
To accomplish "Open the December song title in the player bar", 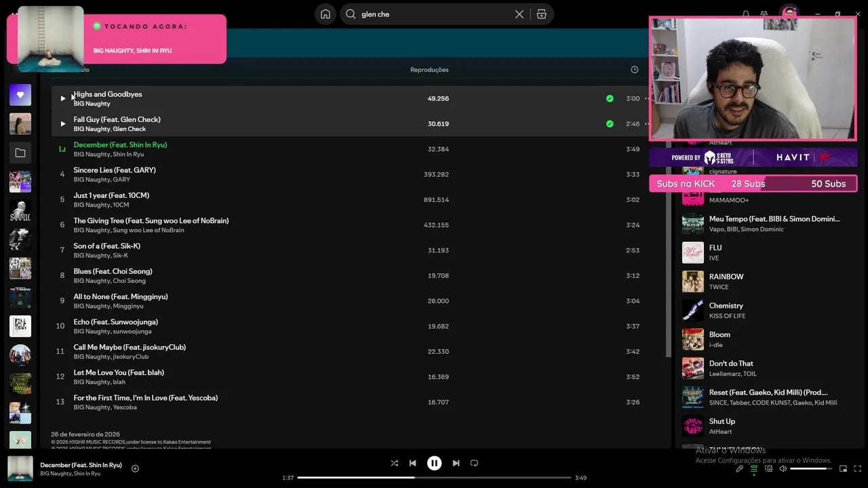I will click(x=81, y=465).
